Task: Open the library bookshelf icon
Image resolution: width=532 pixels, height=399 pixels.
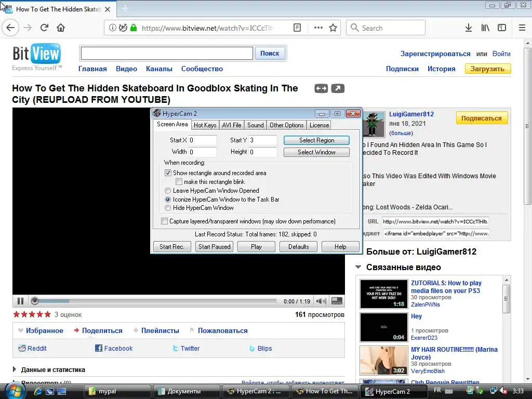Action: point(485,28)
